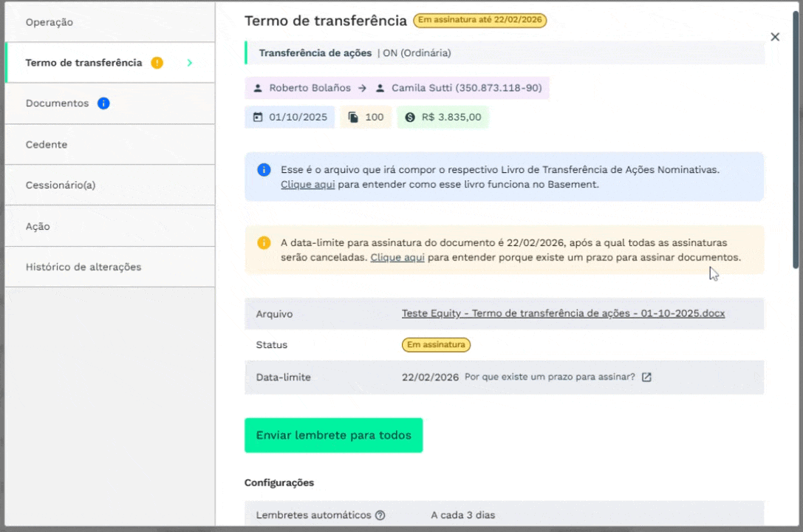The image size is (803, 532).
Task: Click the dollar icon beside R$ 3.835,00
Action: coord(409,117)
